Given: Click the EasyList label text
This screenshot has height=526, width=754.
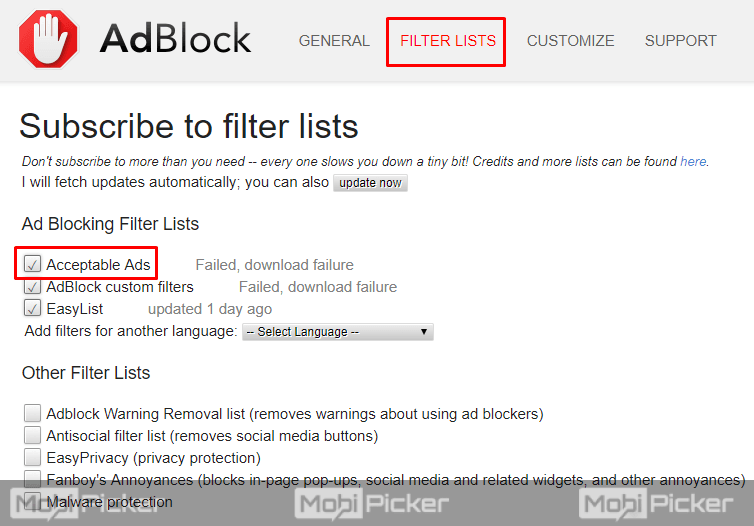Looking at the screenshot, I should pyautogui.click(x=75, y=309).
